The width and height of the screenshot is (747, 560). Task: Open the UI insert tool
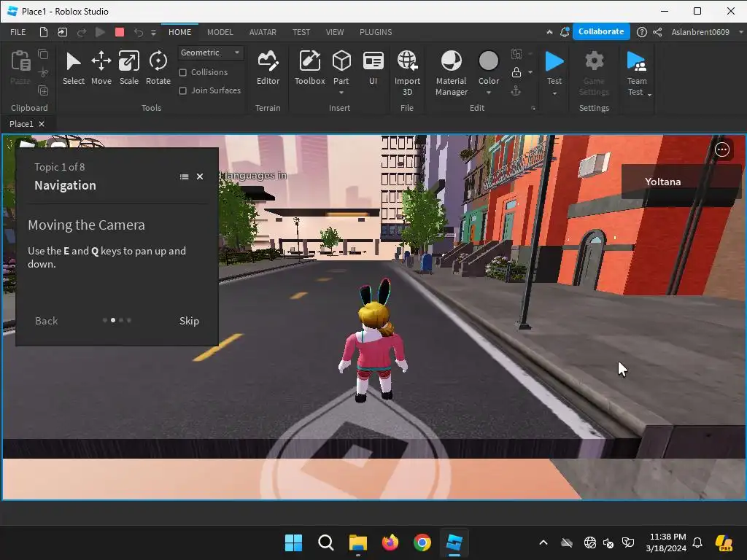[373, 68]
